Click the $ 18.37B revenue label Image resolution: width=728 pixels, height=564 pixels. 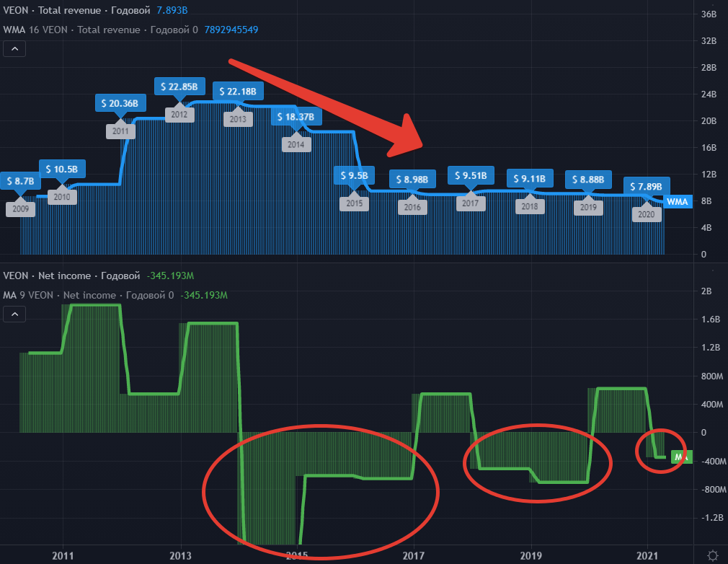pos(296,117)
